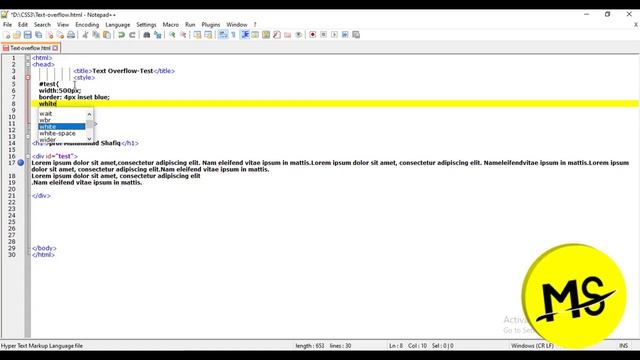The image size is (640, 360).
Task: Choose highlighted 'white' autocomplete entry
Action: (x=62, y=127)
